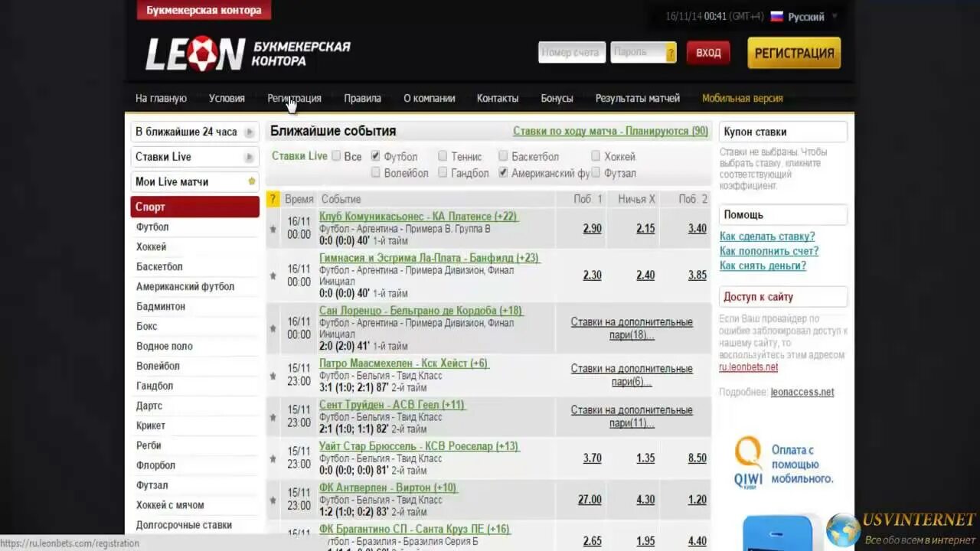This screenshot has height=551, width=980.
Task: Open Ставки по ходу матча - Планируются link
Action: tap(610, 131)
